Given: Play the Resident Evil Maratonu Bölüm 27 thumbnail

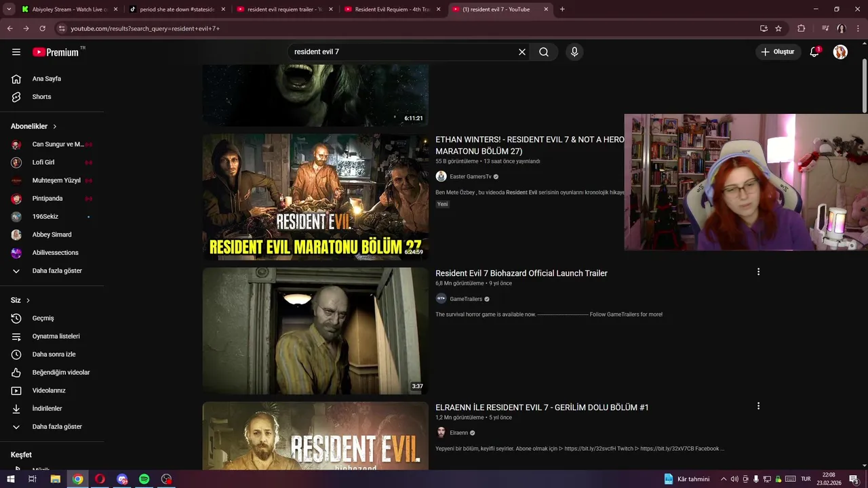Looking at the screenshot, I should 315,197.
